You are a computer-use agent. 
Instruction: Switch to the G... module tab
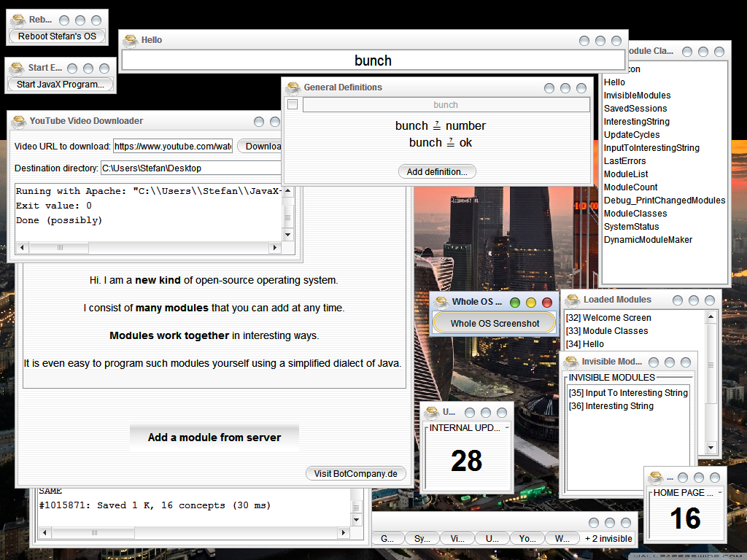pos(387,539)
